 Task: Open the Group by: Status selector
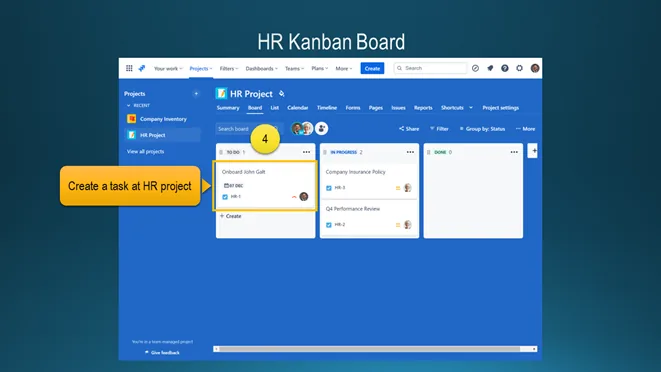[482, 129]
